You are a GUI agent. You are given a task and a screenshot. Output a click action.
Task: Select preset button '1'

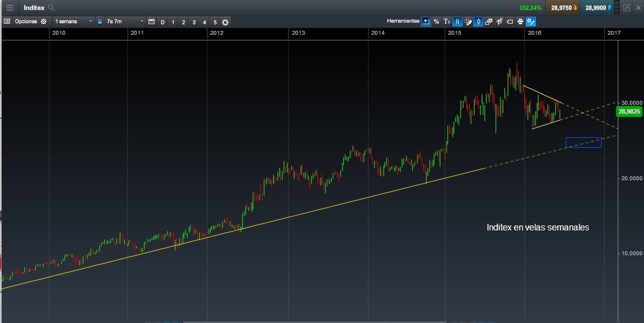[x=173, y=22]
